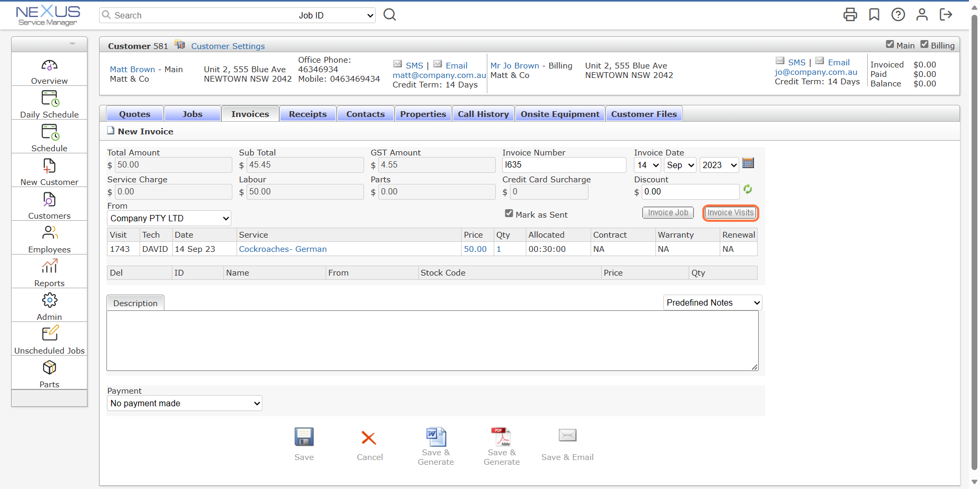
Task: Change the search type from Job ID
Action: (334, 15)
